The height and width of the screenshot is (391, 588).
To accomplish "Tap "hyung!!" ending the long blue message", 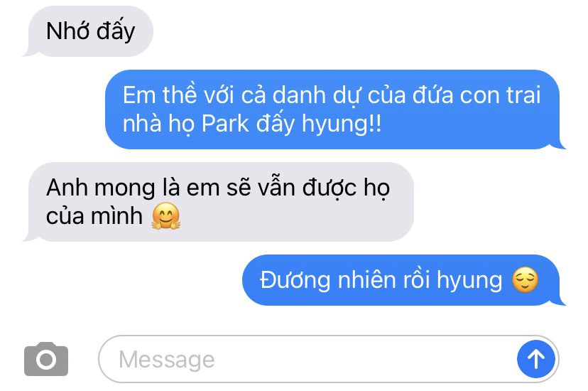I will 342,124.
